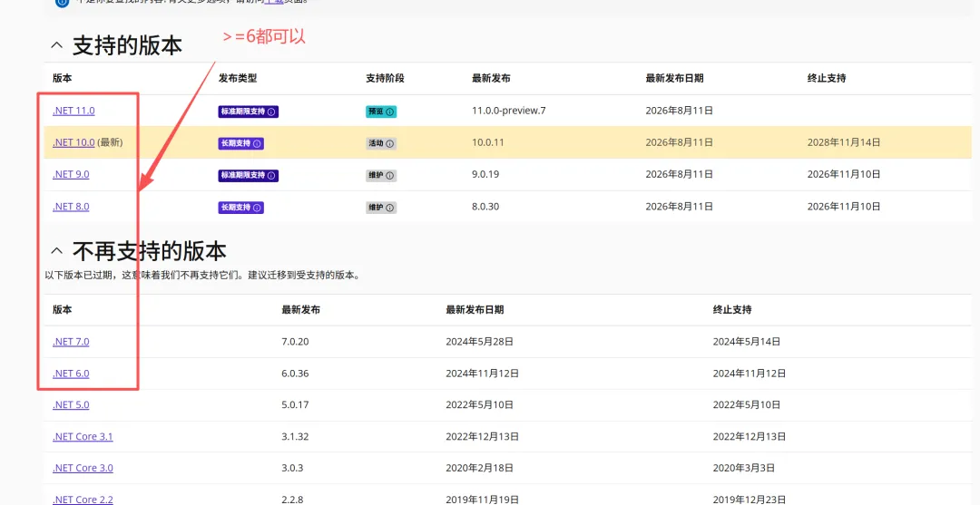Click version value 8.0.30
The height and width of the screenshot is (505, 980).
485,207
